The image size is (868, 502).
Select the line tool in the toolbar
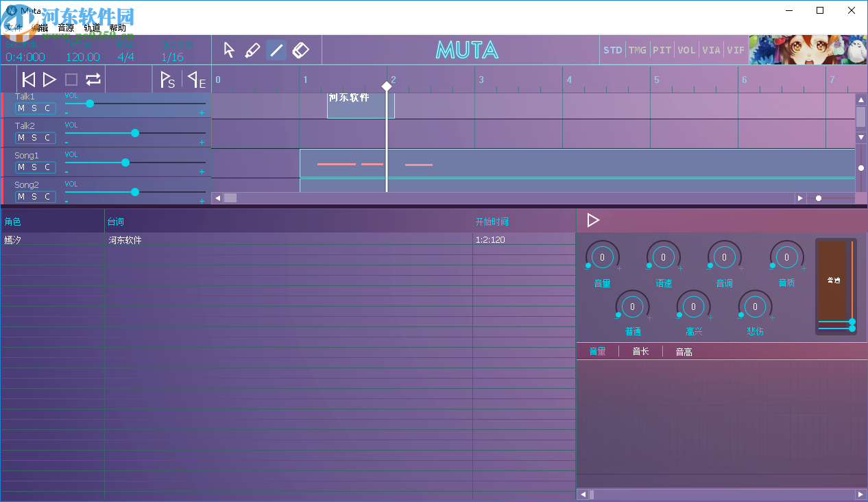(x=277, y=49)
